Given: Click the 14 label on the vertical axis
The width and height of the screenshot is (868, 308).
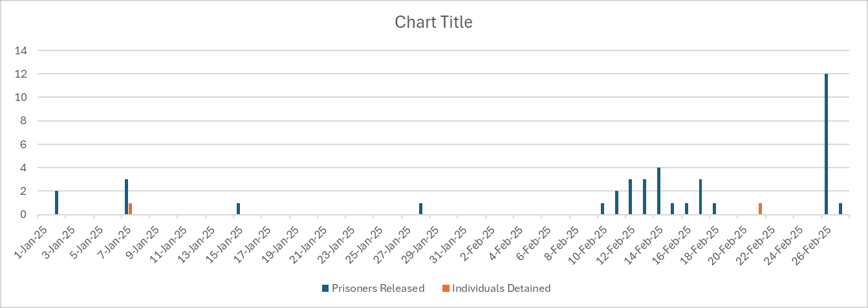Looking at the screenshot, I should 24,50.
